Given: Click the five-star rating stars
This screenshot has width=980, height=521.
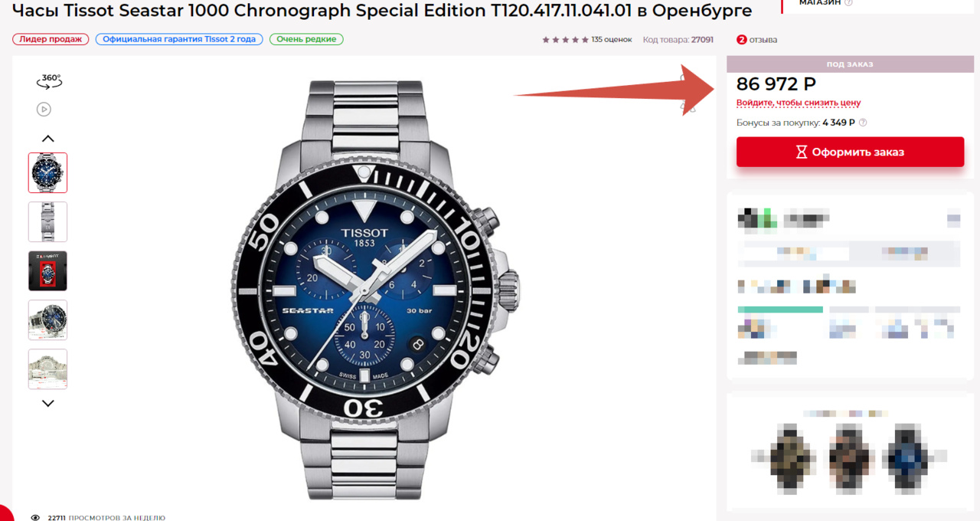Looking at the screenshot, I should (x=565, y=40).
